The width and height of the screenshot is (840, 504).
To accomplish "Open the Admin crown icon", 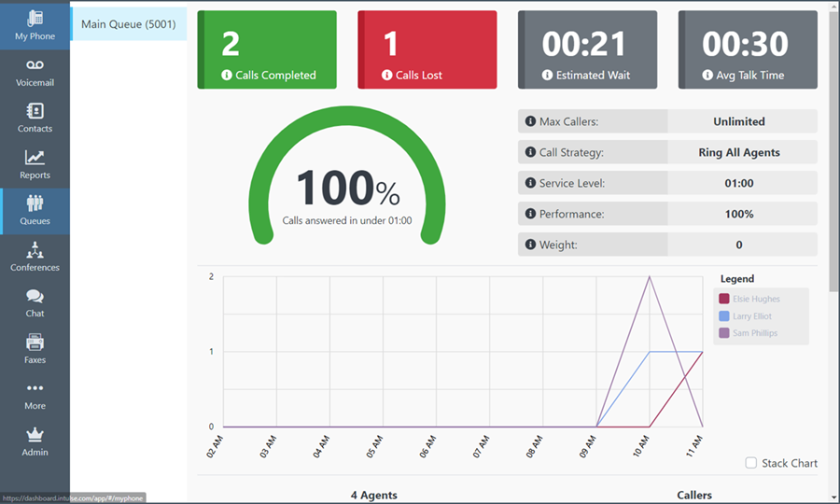I will [35, 435].
